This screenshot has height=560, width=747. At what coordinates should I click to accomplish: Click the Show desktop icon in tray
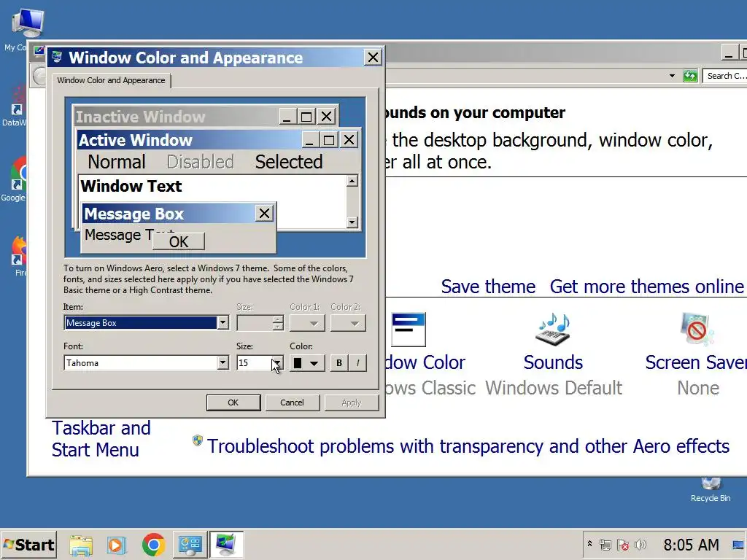738,545
